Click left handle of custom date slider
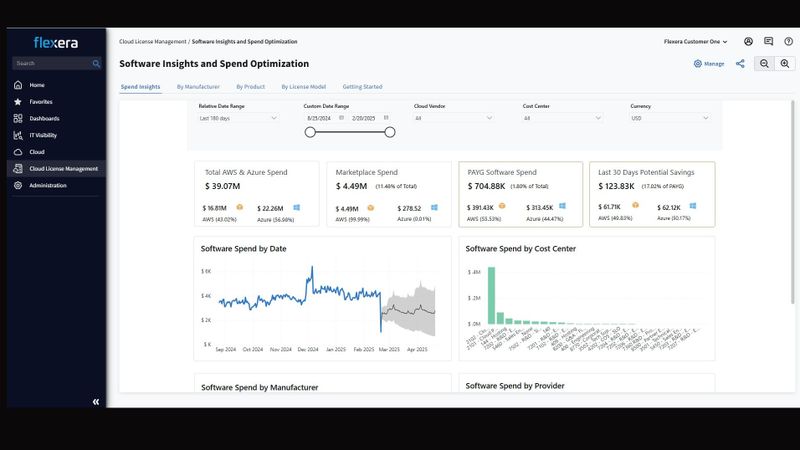Image resolution: width=800 pixels, height=450 pixels. pos(310,133)
